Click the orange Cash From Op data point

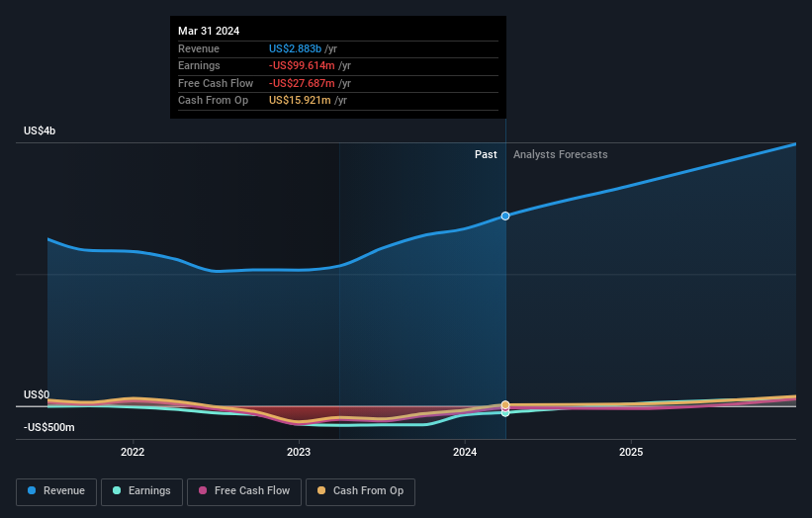[x=505, y=404]
